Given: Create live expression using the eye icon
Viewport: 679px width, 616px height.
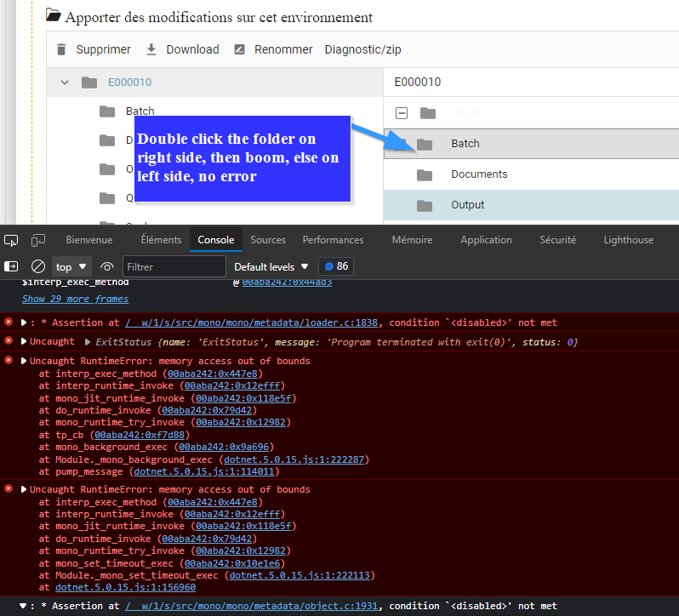Looking at the screenshot, I should pyautogui.click(x=107, y=266).
